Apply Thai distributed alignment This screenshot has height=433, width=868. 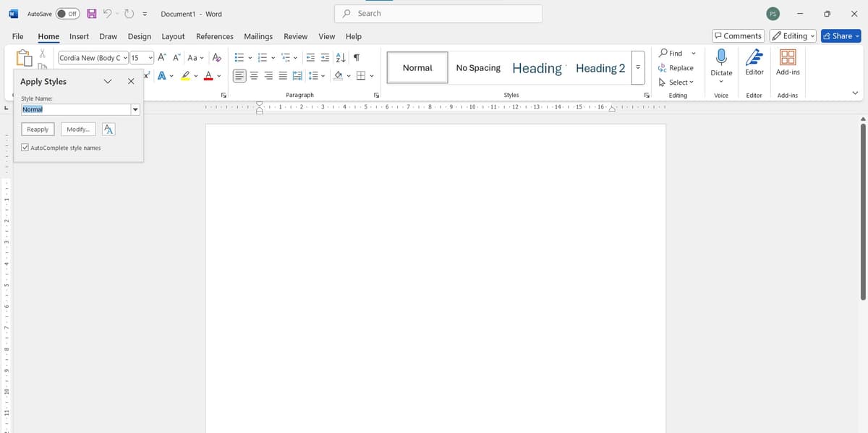298,75
